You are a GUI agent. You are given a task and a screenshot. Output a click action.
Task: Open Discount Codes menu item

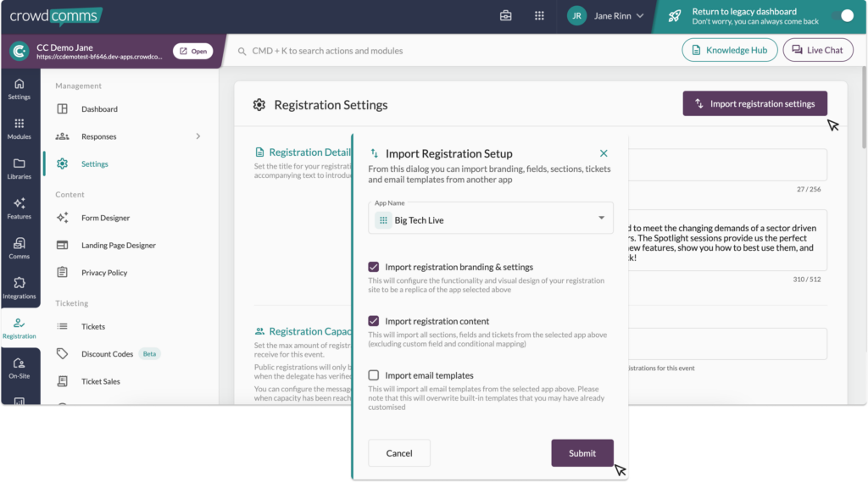tap(107, 354)
